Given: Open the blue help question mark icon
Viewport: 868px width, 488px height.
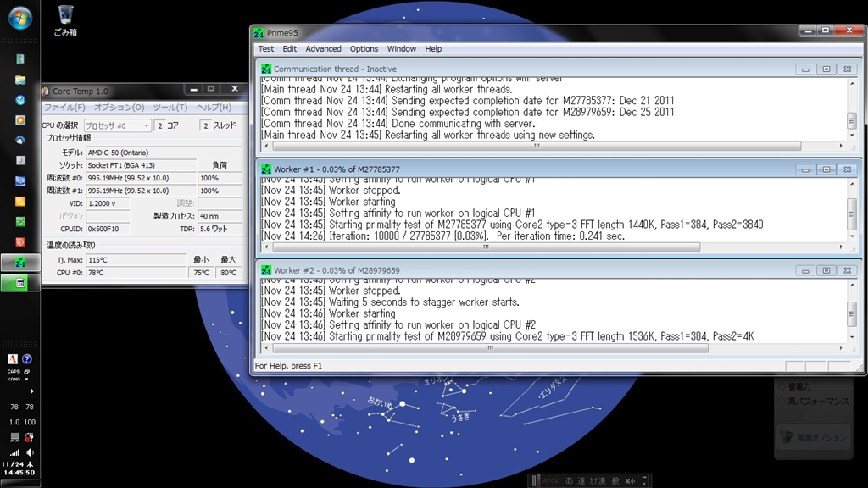Looking at the screenshot, I should pyautogui.click(x=26, y=359).
